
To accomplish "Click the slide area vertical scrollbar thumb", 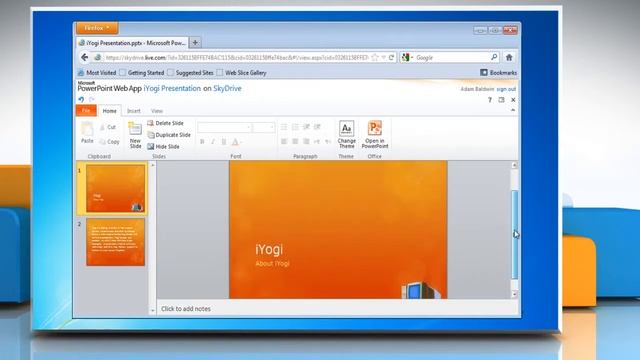I will [x=515, y=235].
